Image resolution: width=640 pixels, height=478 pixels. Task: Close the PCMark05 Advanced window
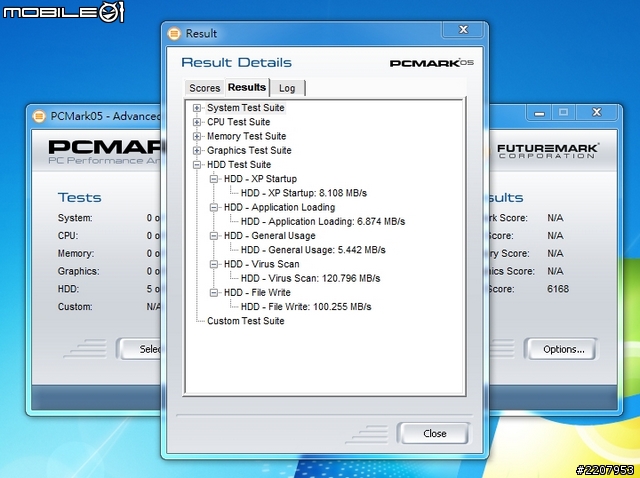pos(597,112)
